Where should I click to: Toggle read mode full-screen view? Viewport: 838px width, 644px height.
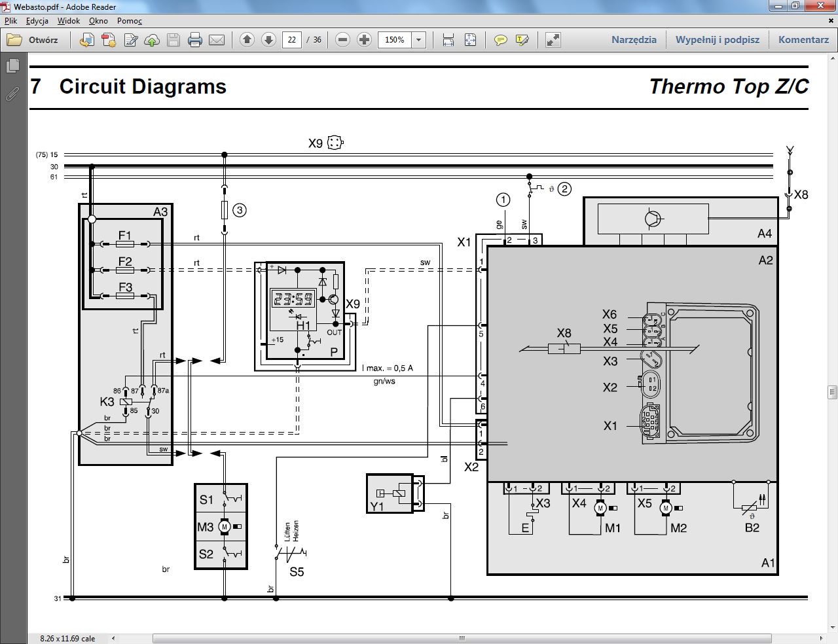point(553,40)
